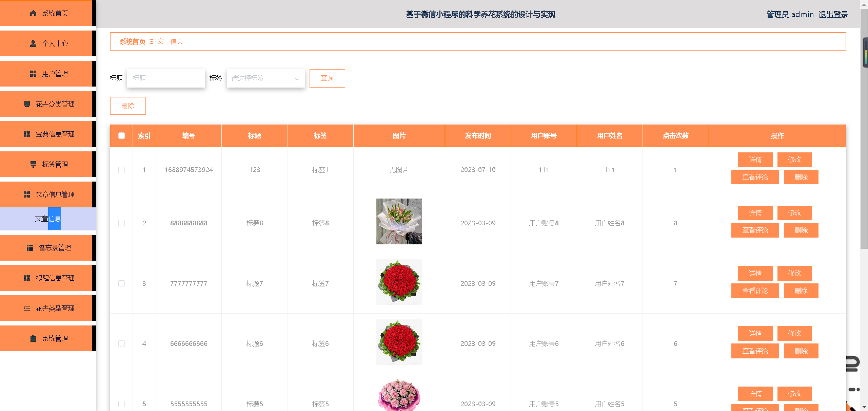The width and height of the screenshot is (868, 411).
Task: Click the list icon beside 花卉类型管理
Action: [27, 308]
